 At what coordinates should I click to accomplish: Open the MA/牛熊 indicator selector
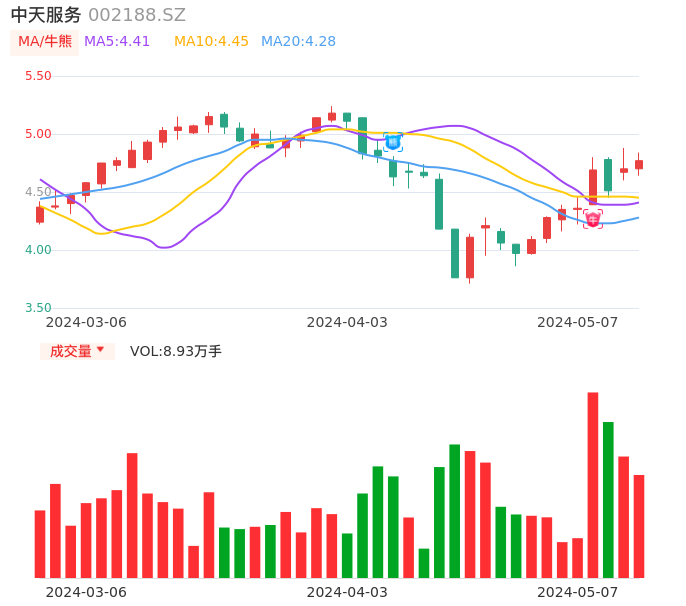(x=45, y=41)
